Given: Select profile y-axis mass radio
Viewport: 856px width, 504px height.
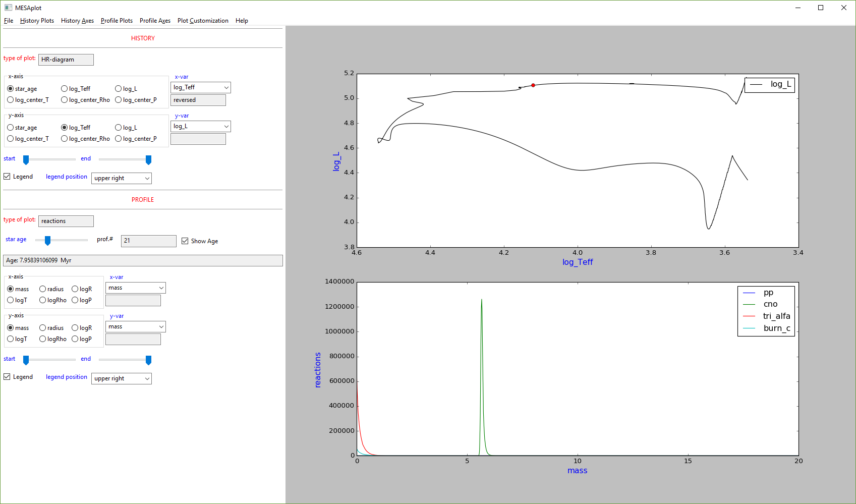Looking at the screenshot, I should (x=10, y=328).
